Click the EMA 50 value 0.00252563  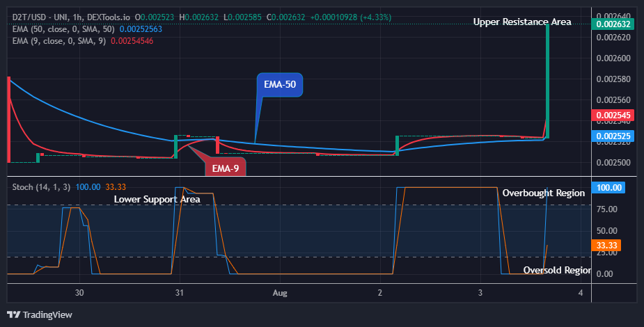point(141,29)
